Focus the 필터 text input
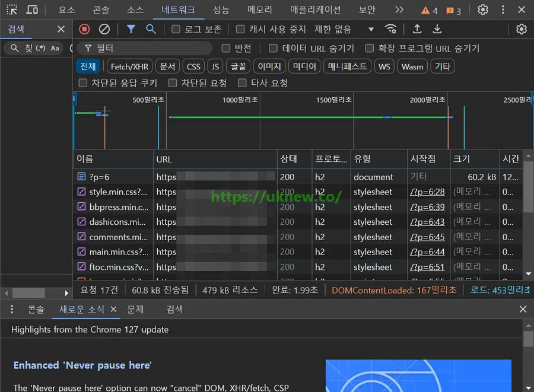This screenshot has height=392, width=534. point(145,48)
